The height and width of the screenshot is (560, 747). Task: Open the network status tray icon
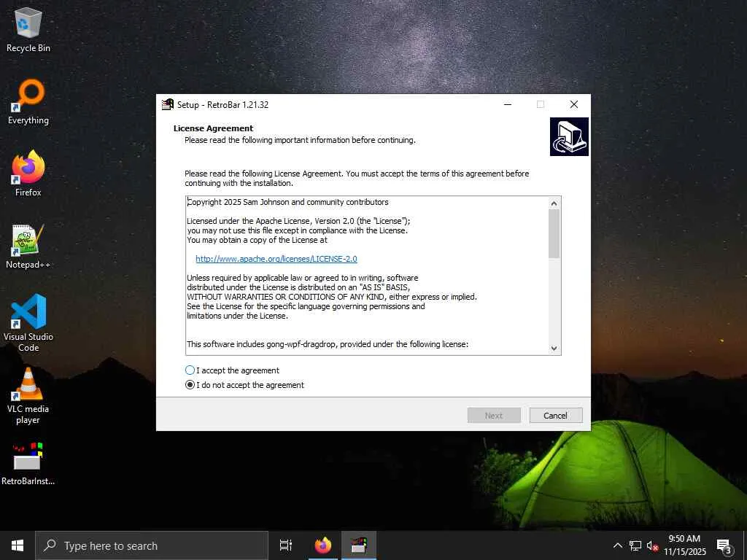point(635,545)
